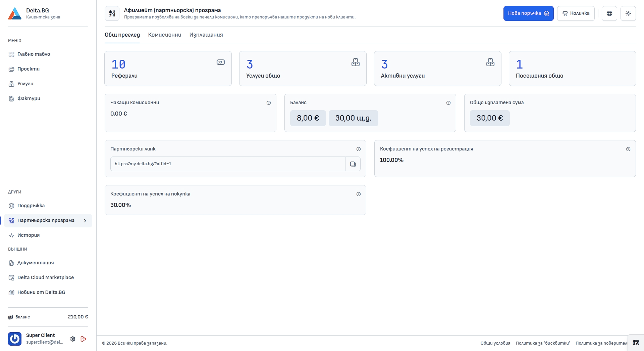Open the bottom-right corner widget icon
This screenshot has width=644, height=351.
tap(636, 343)
